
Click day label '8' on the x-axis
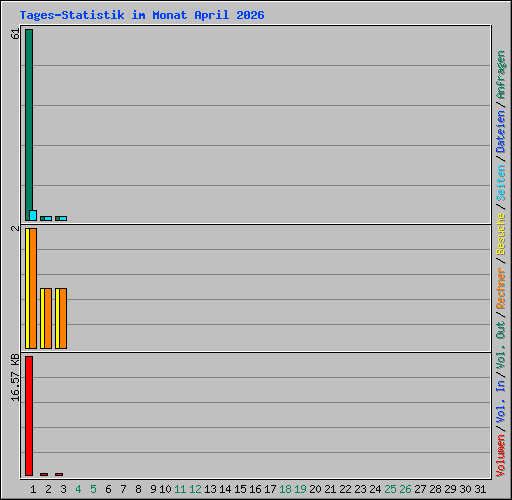tap(138, 489)
